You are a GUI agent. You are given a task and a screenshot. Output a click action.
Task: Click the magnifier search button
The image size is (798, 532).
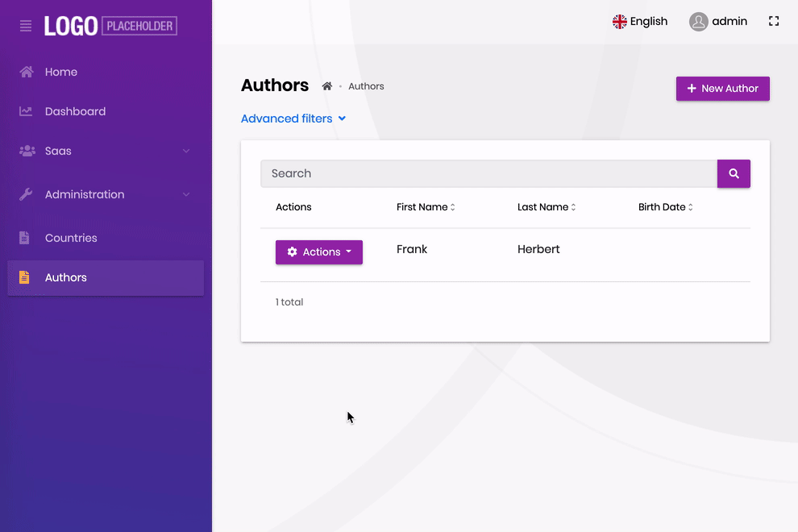(734, 173)
